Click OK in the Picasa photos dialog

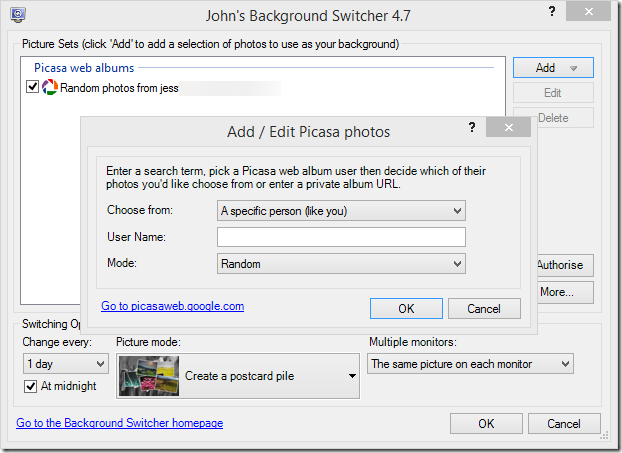point(406,309)
